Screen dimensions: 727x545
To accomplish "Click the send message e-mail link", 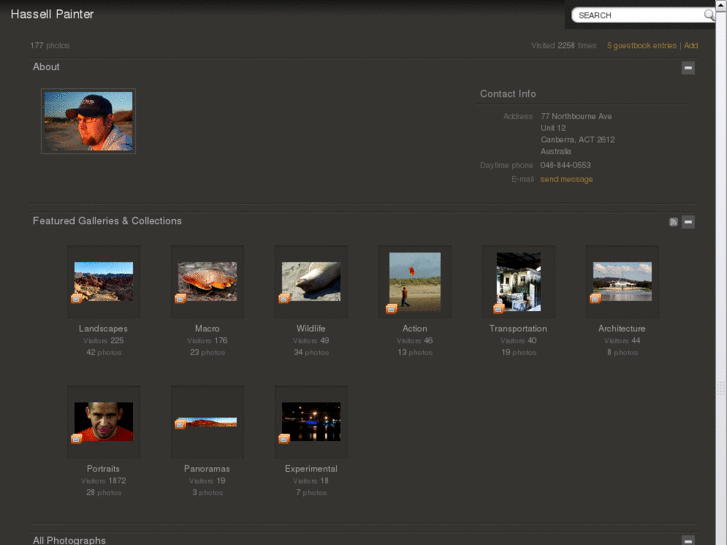I will click(567, 180).
